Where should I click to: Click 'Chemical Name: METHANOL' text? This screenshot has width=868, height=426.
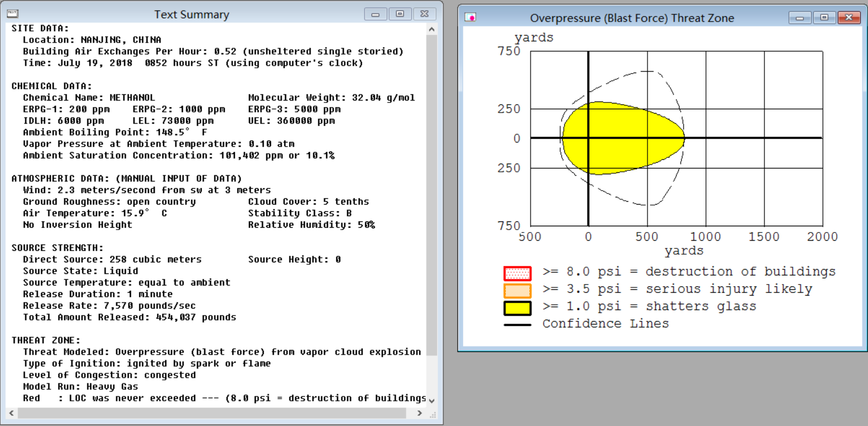coord(89,98)
